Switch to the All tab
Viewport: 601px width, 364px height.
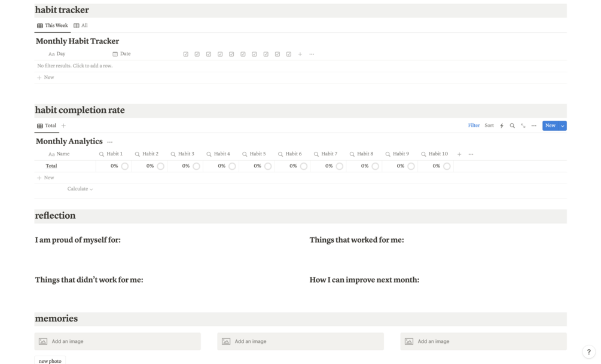(81, 26)
